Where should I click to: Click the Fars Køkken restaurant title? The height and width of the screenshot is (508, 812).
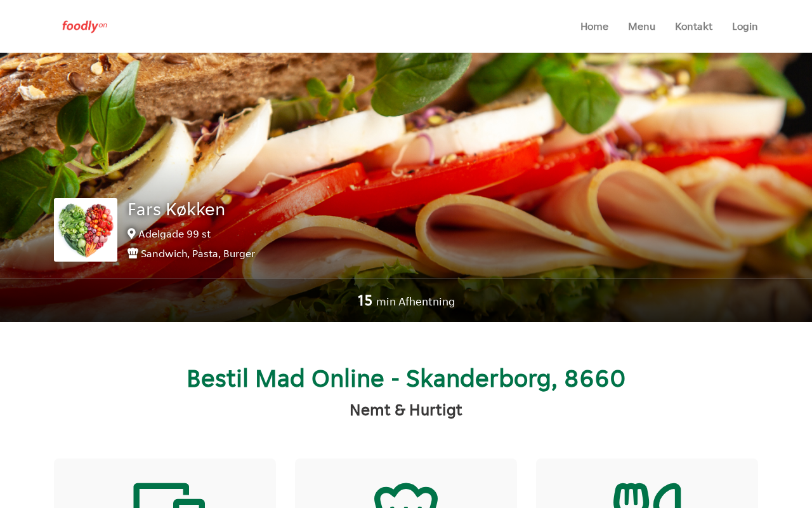coord(176,209)
